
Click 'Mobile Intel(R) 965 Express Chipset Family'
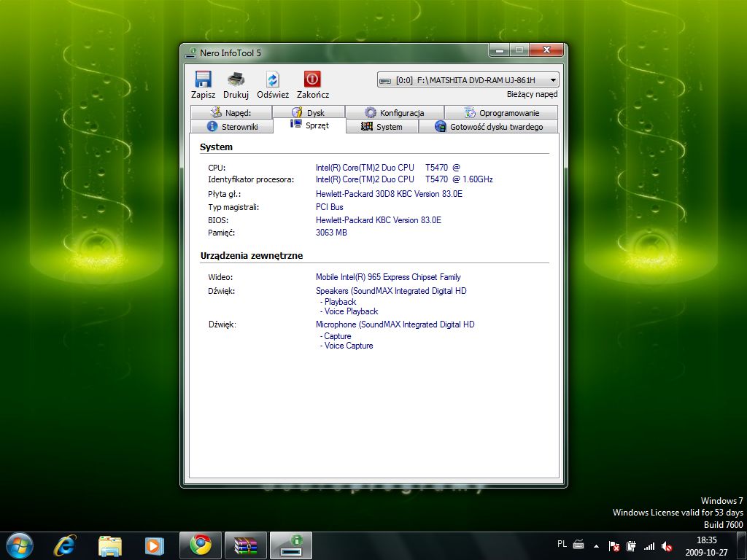[388, 277]
